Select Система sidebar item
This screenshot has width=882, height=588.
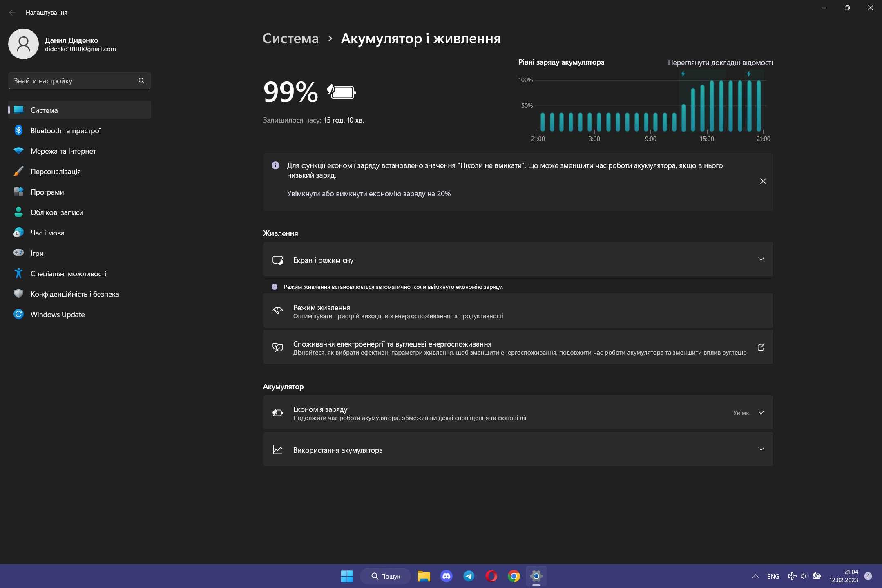click(x=80, y=110)
